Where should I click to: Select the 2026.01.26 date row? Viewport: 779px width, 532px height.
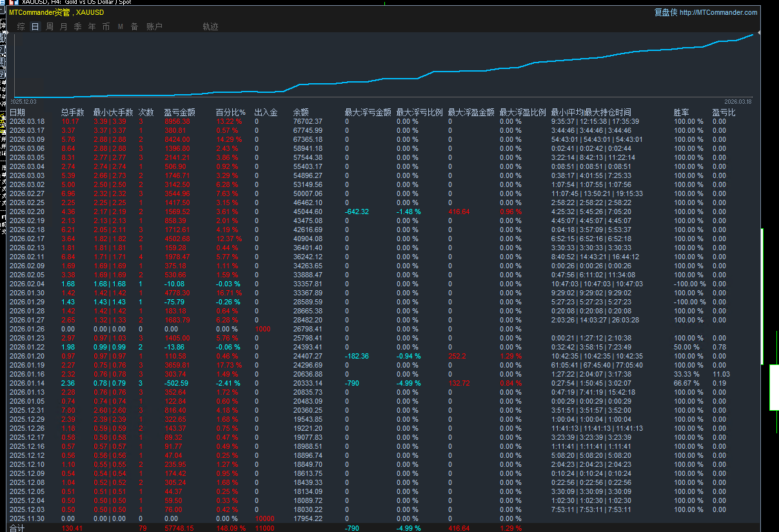click(27, 329)
